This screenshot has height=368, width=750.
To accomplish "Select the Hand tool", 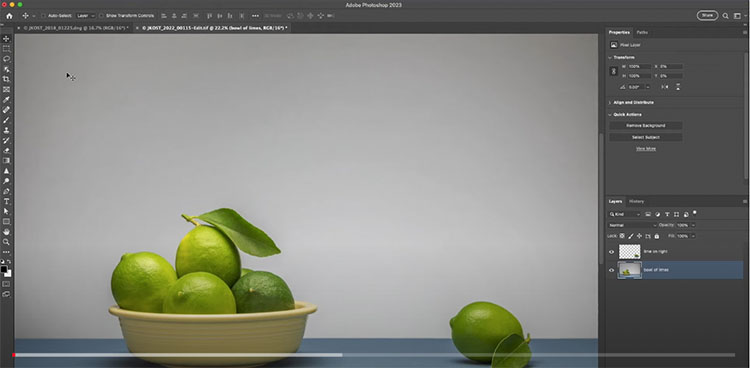I will 6,232.
